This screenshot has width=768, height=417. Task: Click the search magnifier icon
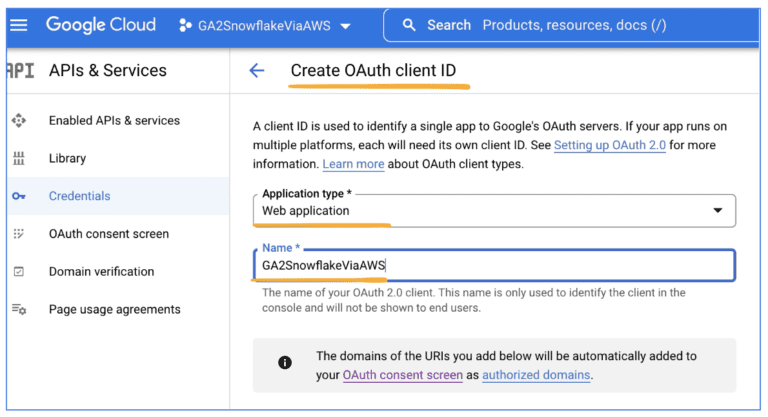(409, 25)
